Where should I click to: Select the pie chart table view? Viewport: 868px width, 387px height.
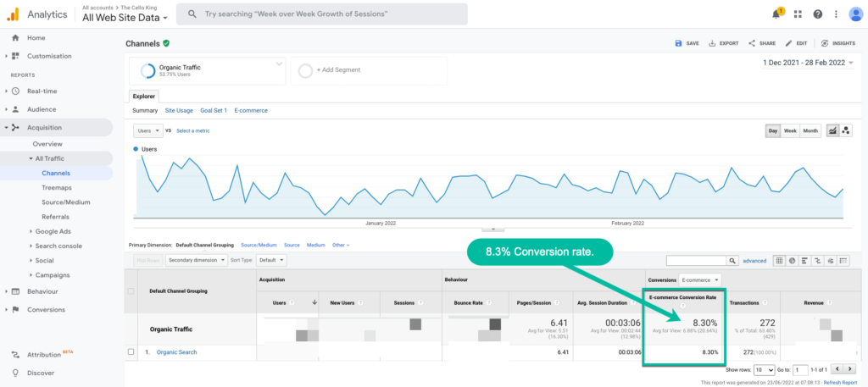[790, 261]
